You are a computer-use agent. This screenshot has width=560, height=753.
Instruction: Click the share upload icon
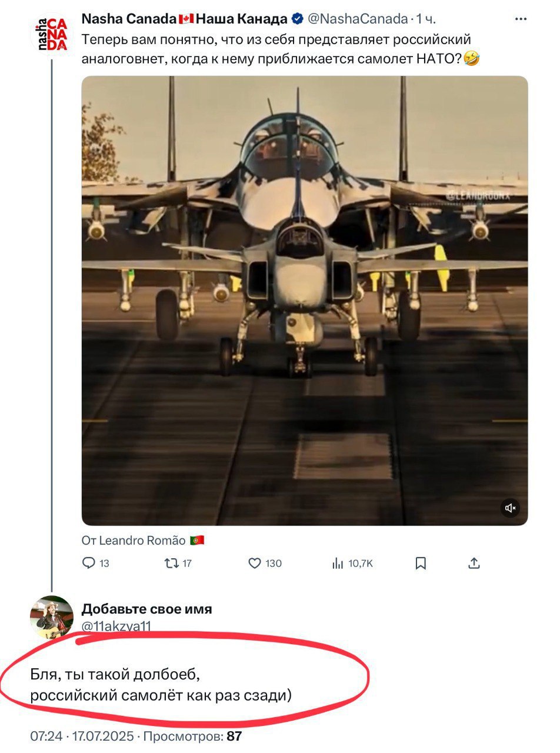(x=474, y=564)
